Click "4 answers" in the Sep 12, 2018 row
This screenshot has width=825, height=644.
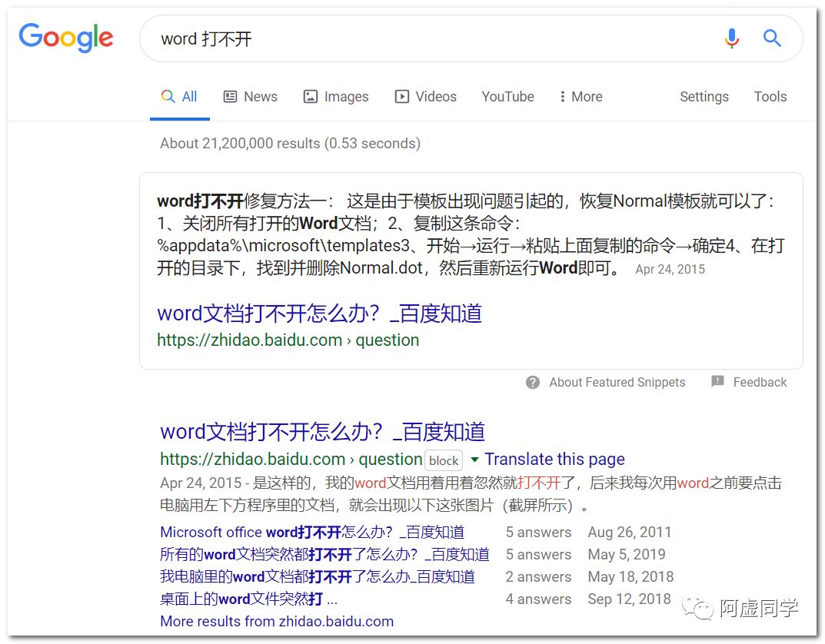pos(538,599)
